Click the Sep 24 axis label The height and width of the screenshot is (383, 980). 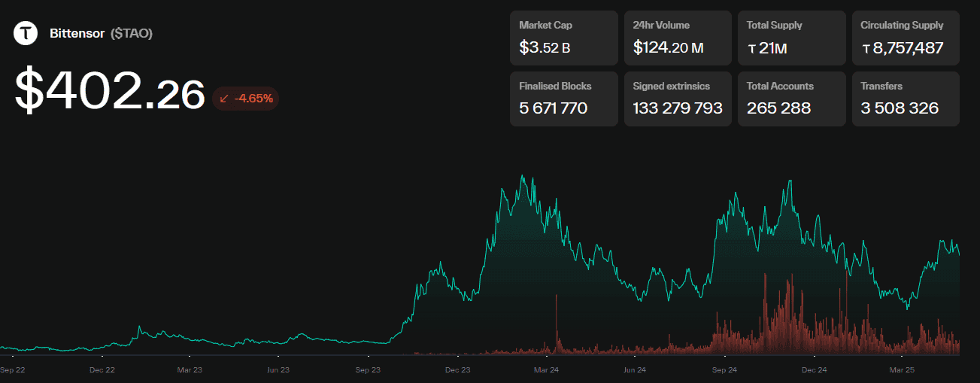coord(724,370)
